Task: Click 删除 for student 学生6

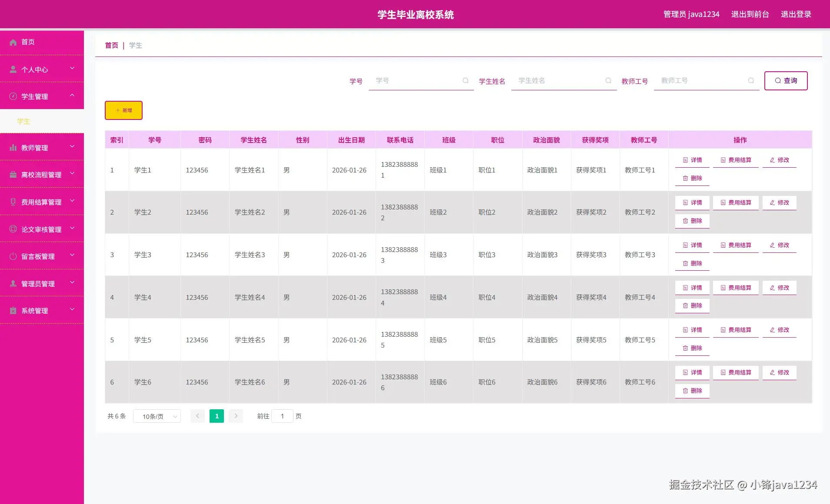Action: click(692, 391)
